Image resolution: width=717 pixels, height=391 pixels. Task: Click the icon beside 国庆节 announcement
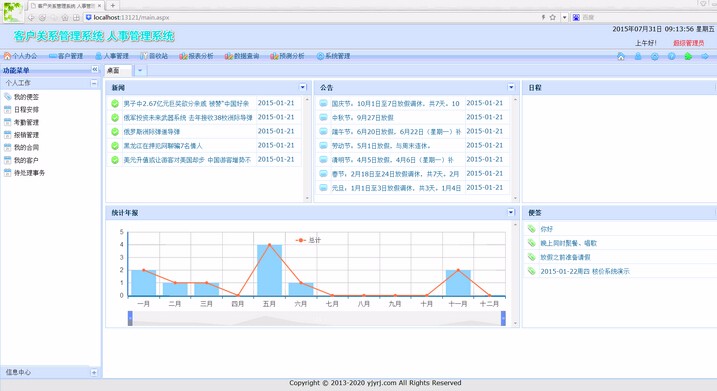click(323, 104)
